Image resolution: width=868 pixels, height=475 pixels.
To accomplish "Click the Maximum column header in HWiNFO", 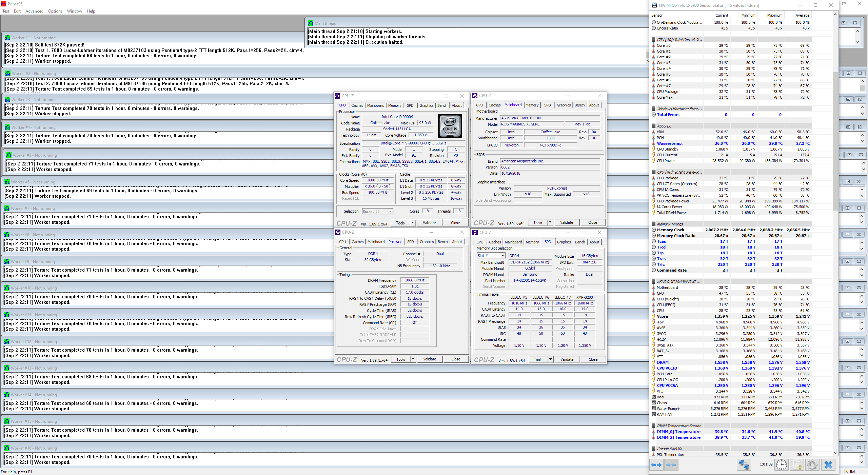I will [x=771, y=15].
